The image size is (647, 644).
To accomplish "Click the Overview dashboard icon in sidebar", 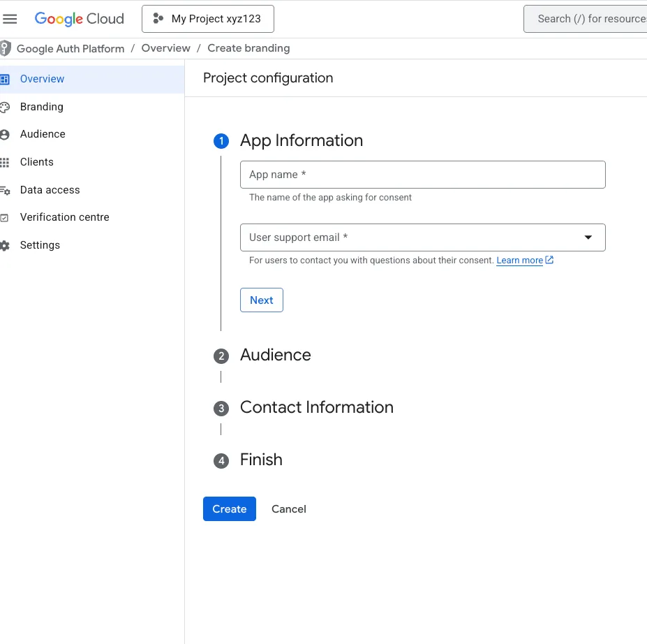I will 5,79.
